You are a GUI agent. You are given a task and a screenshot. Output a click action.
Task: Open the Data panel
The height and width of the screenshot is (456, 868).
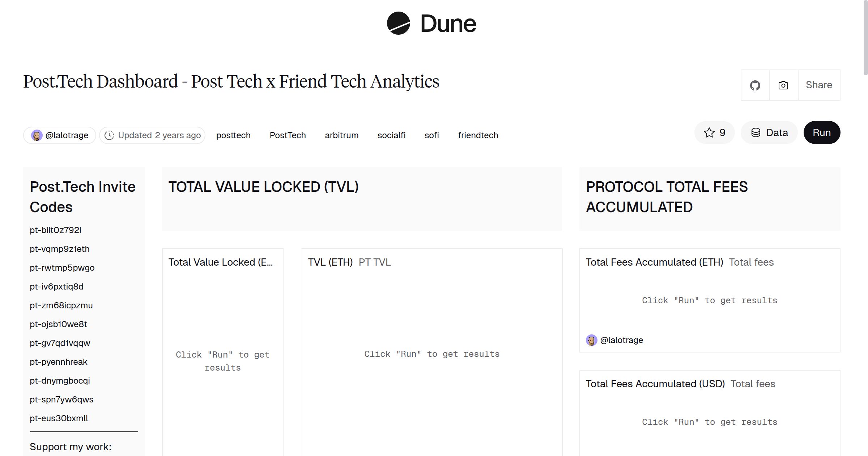tap(769, 132)
